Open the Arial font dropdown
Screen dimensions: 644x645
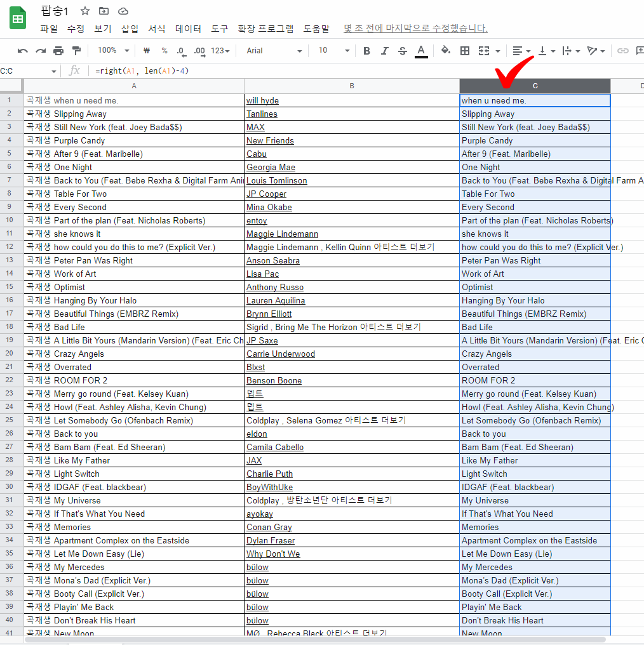[x=274, y=51]
